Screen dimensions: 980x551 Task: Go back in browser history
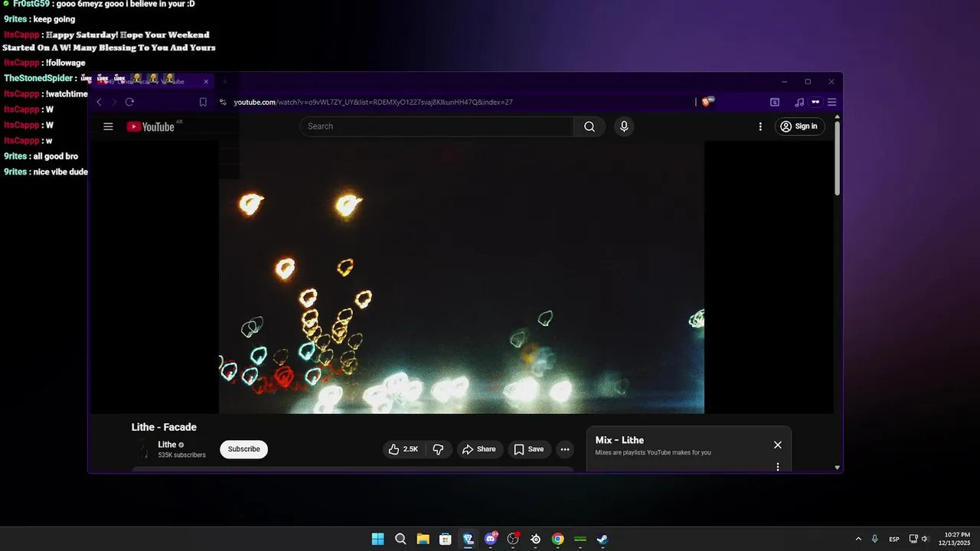tap(99, 102)
